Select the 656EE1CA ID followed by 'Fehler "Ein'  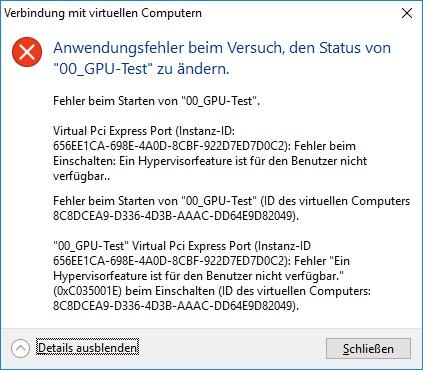[201, 261]
